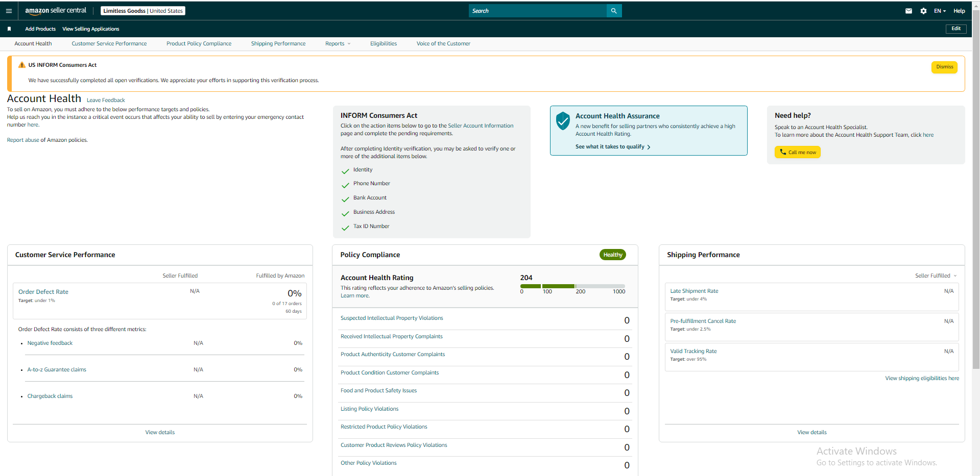The image size is (980, 476).
Task: Open Pre-fulfillment Cancel Rate link
Action: tap(703, 321)
